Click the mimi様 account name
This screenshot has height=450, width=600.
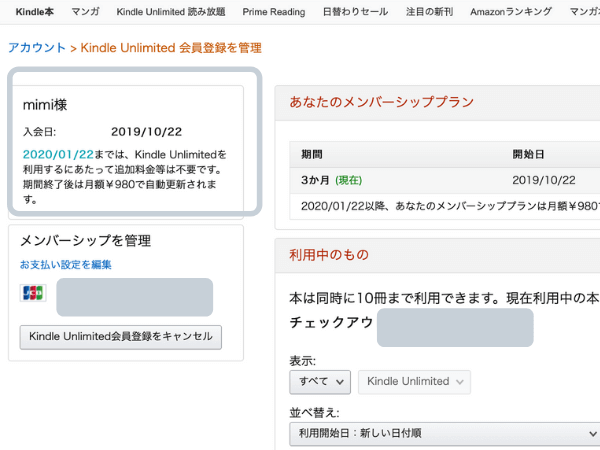point(45,105)
